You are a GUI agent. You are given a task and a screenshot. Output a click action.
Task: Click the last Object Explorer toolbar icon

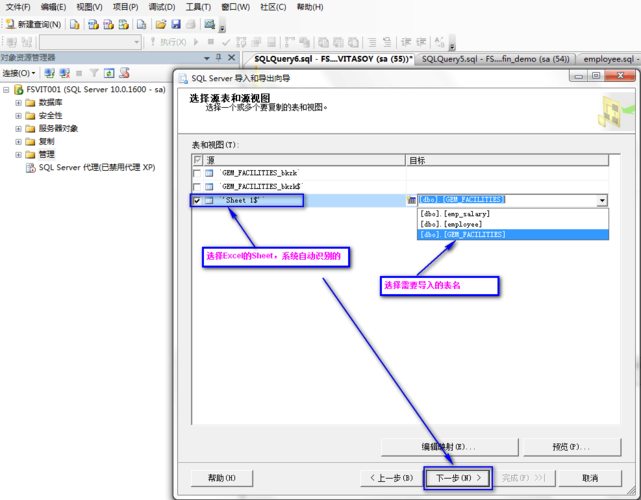click(x=124, y=73)
